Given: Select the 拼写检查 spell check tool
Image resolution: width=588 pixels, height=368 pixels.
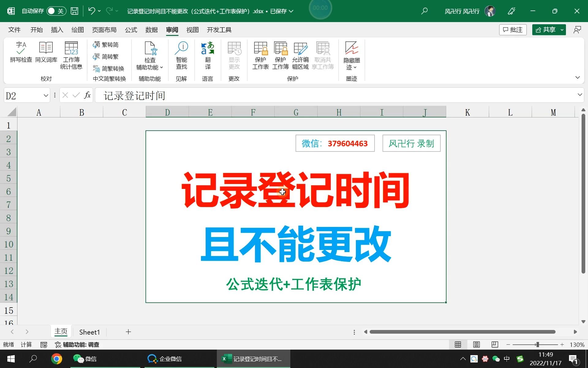Looking at the screenshot, I should click(x=20, y=55).
